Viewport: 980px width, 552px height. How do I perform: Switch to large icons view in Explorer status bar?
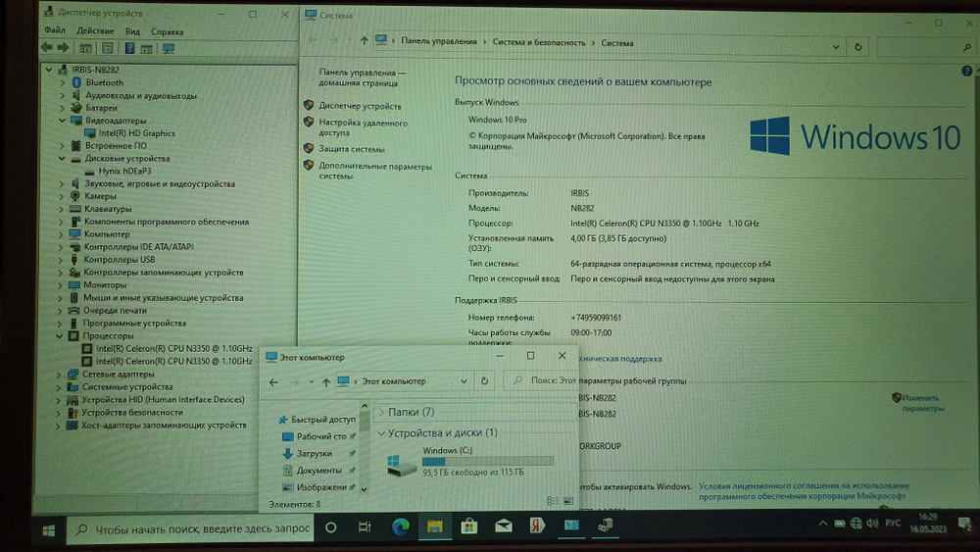click(x=568, y=501)
